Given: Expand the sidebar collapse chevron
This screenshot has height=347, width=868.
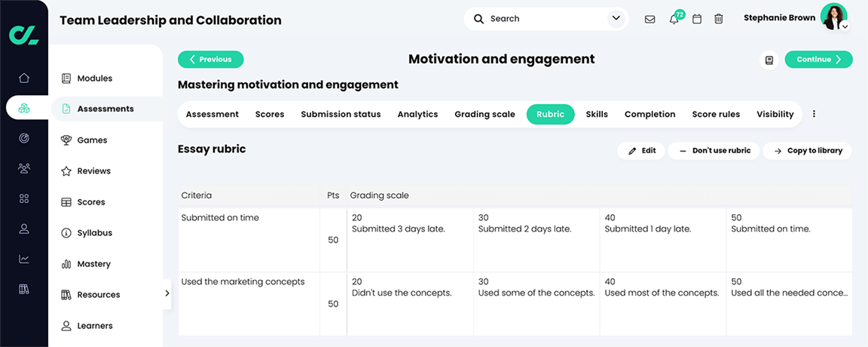Looking at the screenshot, I should click(167, 293).
